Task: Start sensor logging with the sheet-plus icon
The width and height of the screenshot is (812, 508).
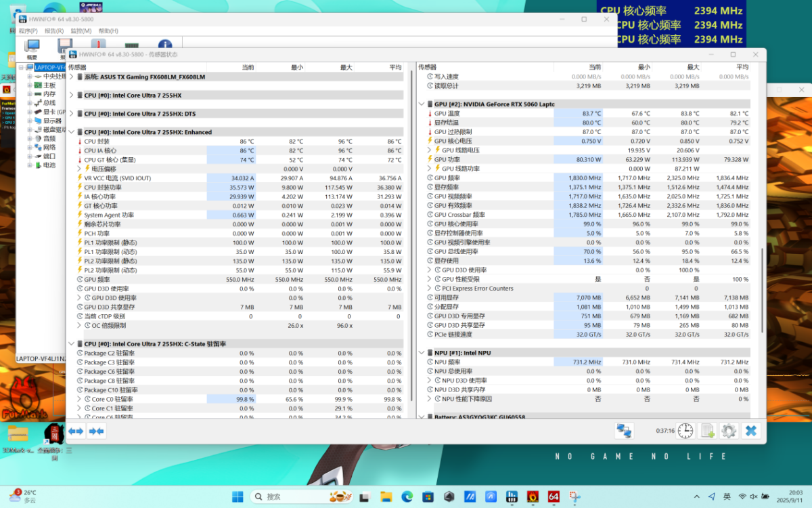Action: tap(707, 431)
